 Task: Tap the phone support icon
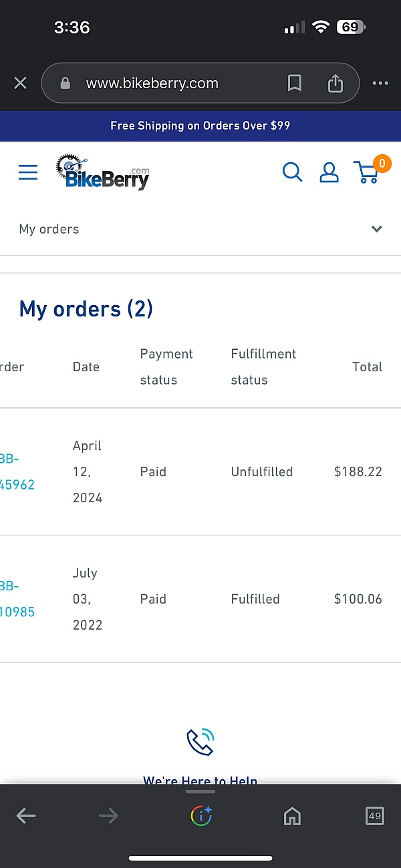(x=200, y=742)
